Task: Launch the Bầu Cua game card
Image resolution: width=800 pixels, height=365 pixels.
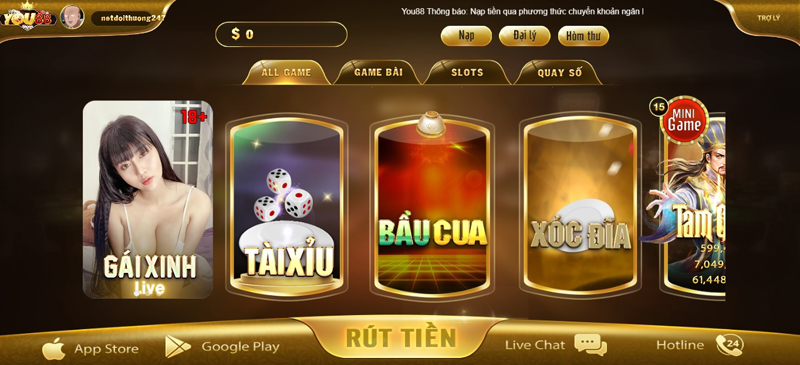Action: 433,206
